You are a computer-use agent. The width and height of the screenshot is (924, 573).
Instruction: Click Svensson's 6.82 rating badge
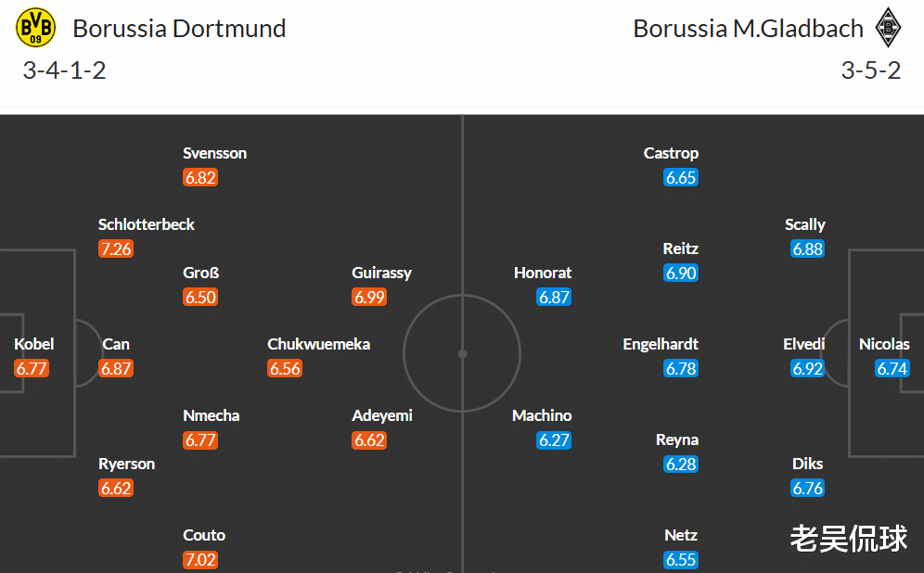coord(200,177)
